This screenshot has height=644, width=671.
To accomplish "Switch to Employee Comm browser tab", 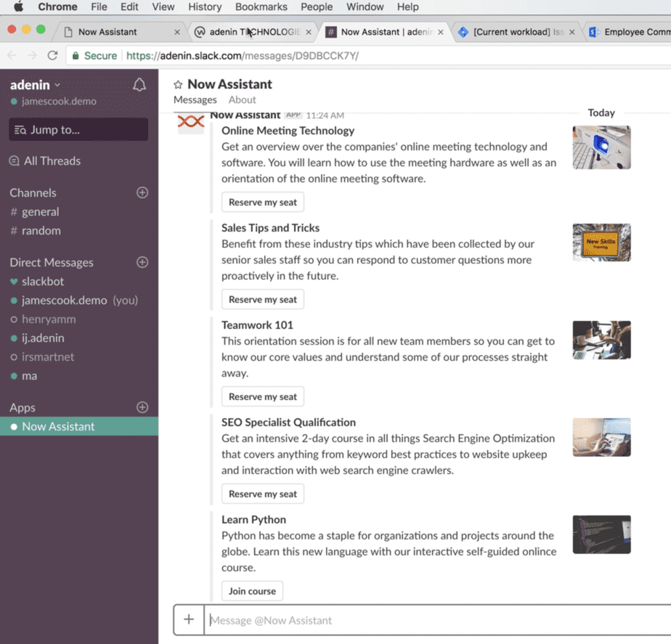I will coord(628,32).
